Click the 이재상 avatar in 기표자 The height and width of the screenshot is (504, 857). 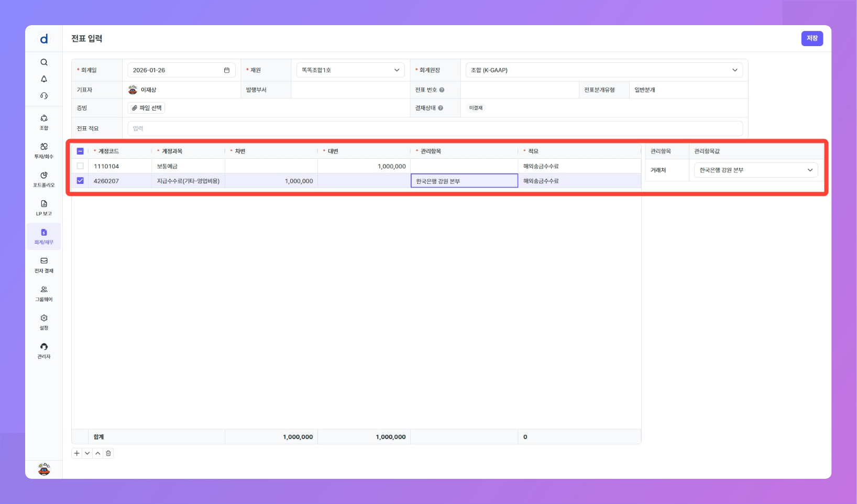point(133,90)
